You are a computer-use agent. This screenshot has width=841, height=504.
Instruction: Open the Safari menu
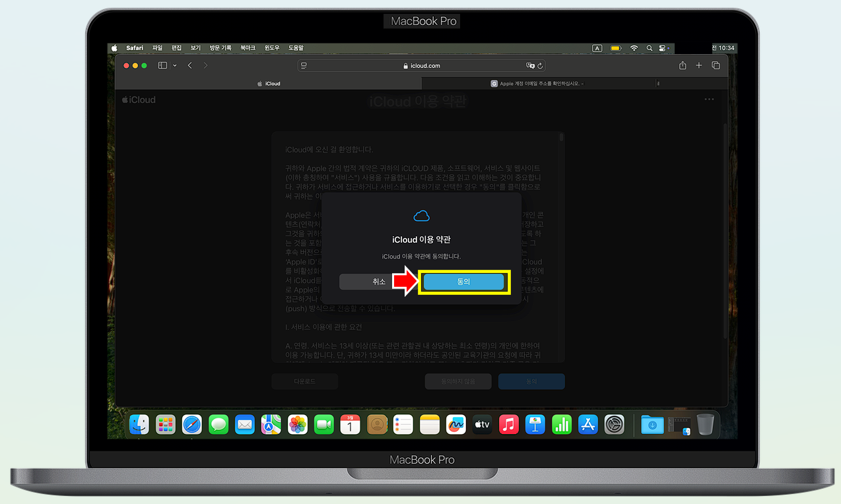[x=135, y=48]
